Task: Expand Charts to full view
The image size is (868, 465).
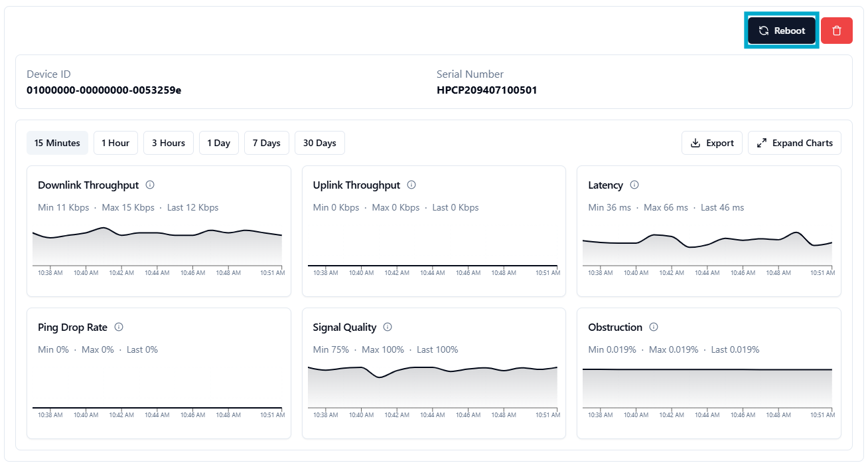Action: [794, 143]
